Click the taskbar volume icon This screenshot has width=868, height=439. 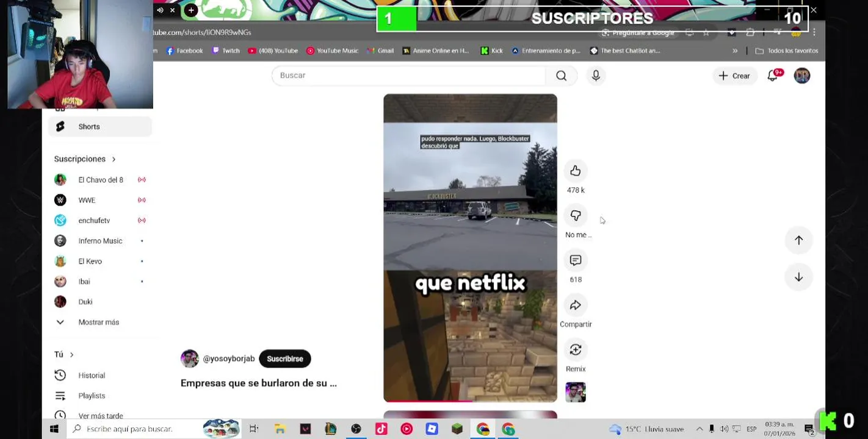tap(724, 429)
